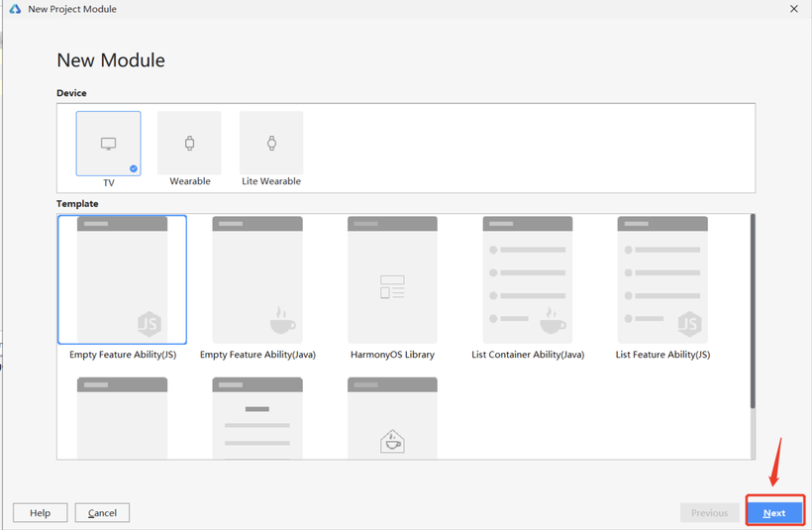The image size is (812, 530).
Task: Click the 'List Feature Ability(JS)' label
Action: pyautogui.click(x=662, y=355)
